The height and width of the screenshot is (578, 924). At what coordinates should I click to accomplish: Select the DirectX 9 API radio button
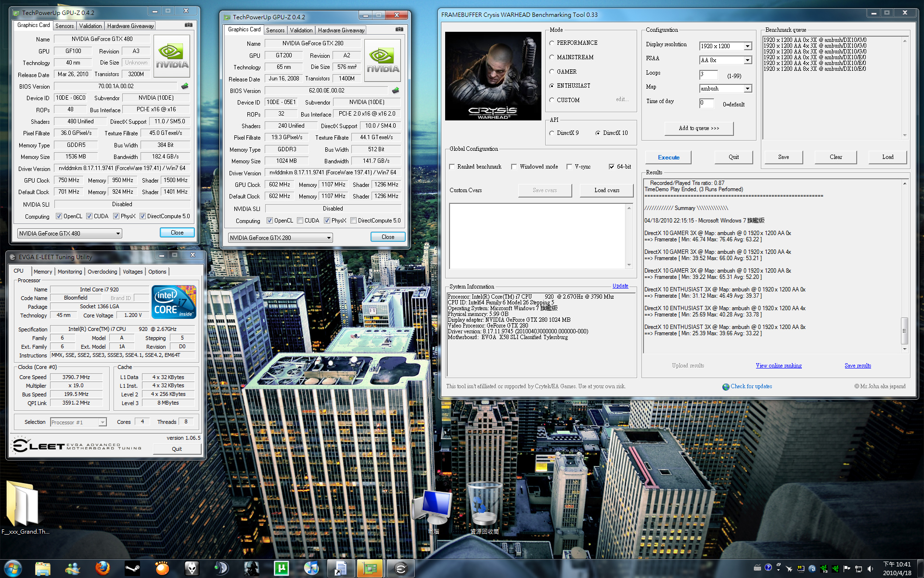552,133
